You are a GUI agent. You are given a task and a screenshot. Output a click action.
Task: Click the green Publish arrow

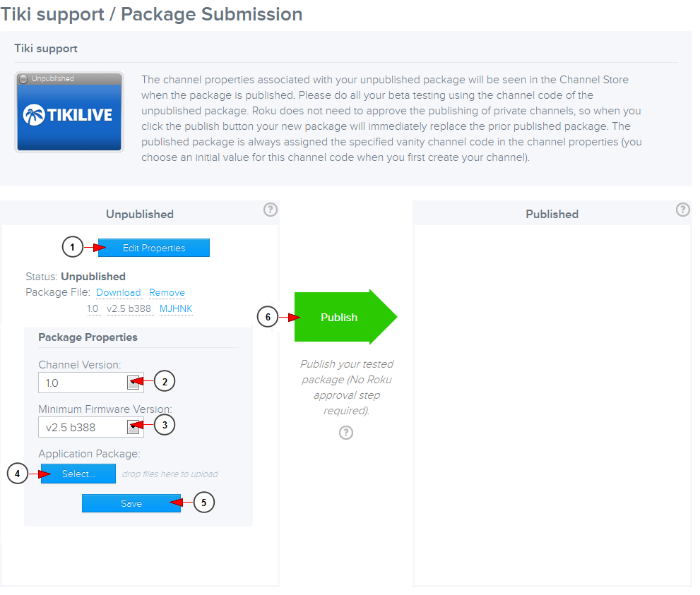339,318
